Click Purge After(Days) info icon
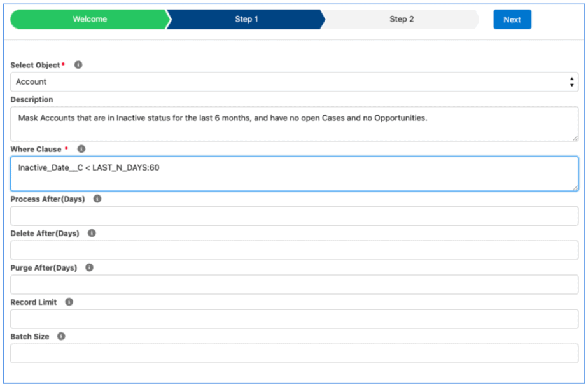 (x=89, y=267)
